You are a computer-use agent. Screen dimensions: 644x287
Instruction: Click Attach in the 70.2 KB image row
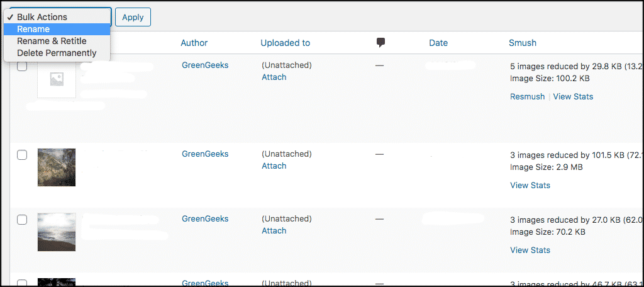(274, 230)
